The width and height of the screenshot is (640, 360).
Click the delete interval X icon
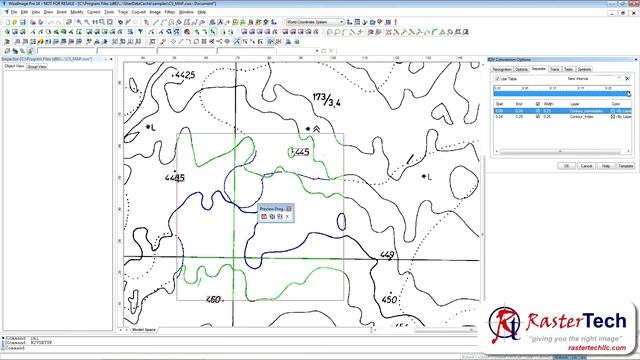pos(628,78)
